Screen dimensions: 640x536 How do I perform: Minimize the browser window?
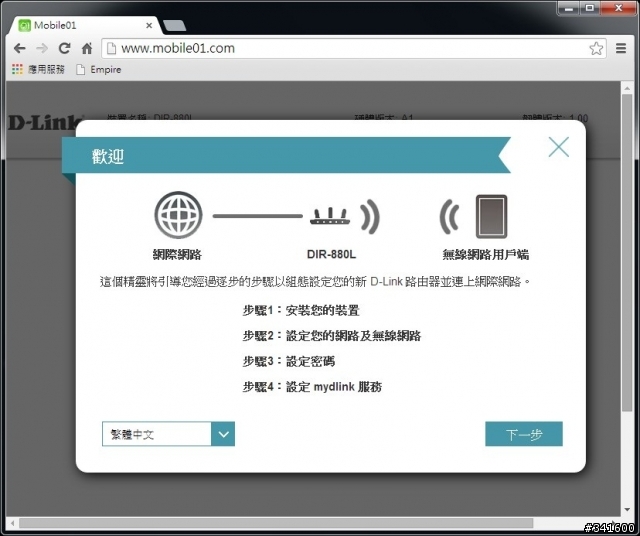(x=569, y=8)
